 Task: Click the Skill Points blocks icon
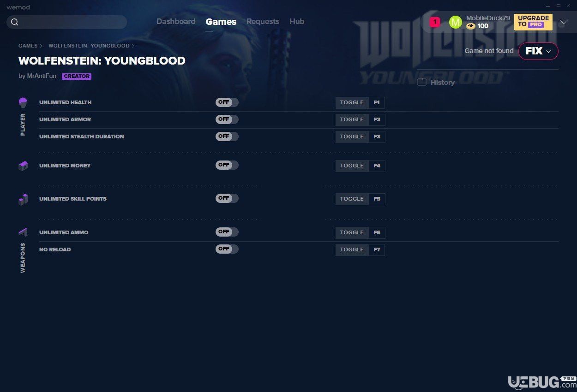tap(23, 199)
